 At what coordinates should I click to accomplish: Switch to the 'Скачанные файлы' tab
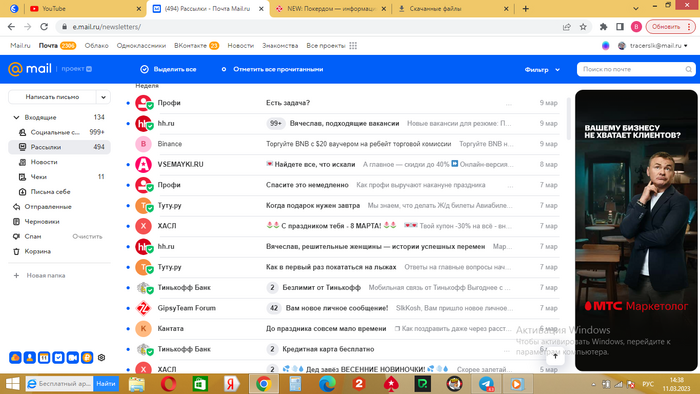pos(453,8)
